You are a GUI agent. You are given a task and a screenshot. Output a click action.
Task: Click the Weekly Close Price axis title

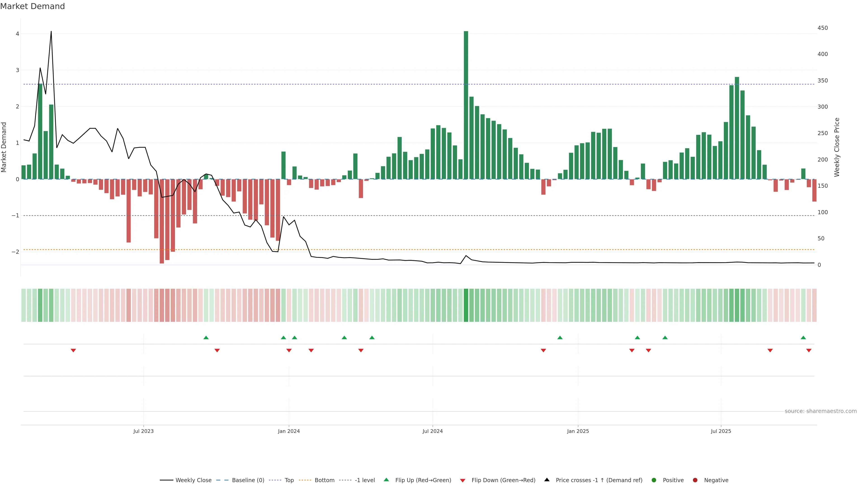[x=837, y=147]
